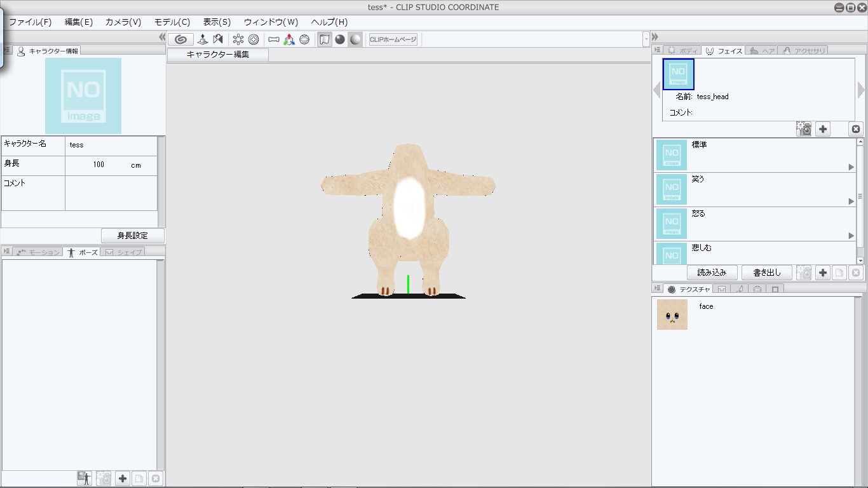Toggle the dark sphere shading mode
This screenshot has height=488, width=868.
340,39
